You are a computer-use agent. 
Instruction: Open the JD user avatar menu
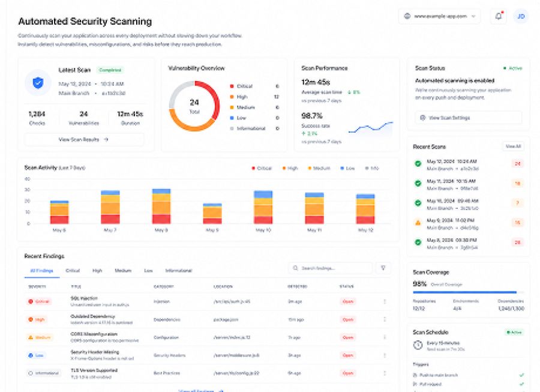click(x=521, y=16)
